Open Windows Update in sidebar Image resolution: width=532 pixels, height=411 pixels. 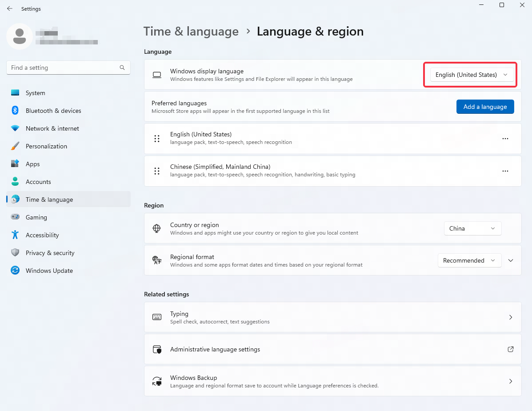click(x=49, y=271)
